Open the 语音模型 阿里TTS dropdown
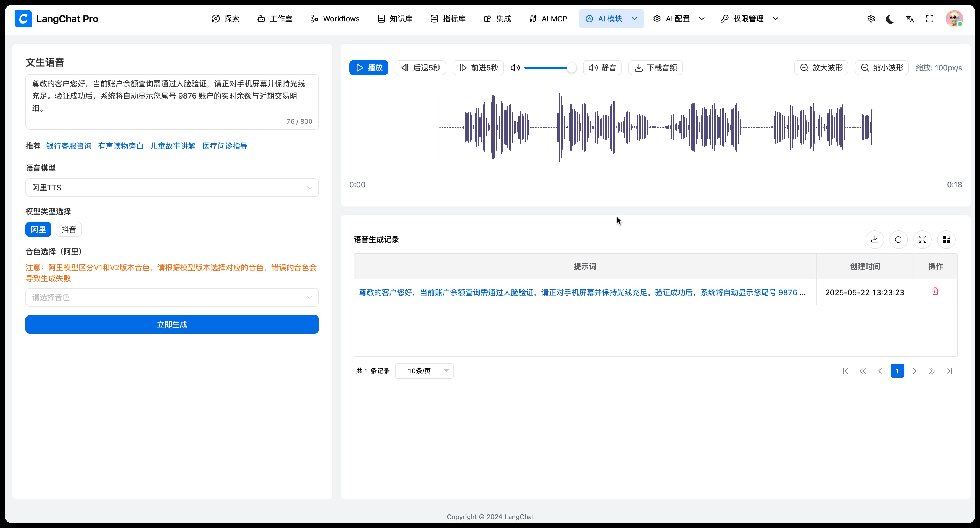 172,188
